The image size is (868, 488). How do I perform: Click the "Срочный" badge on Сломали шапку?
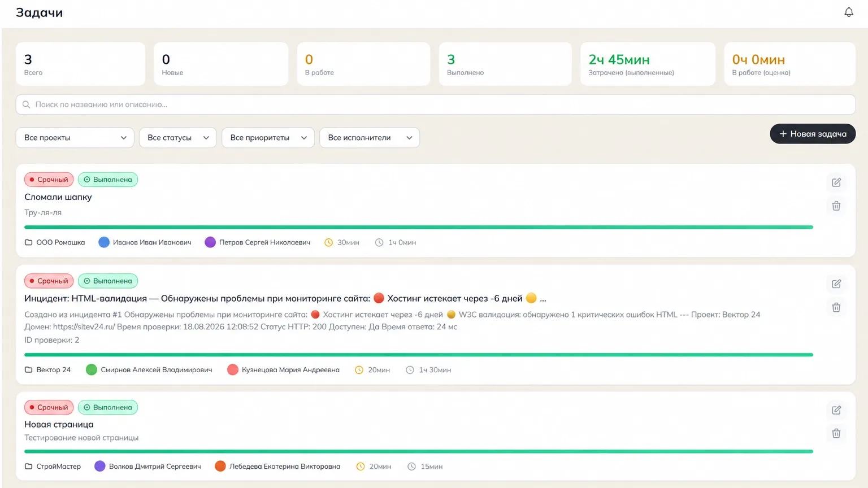pyautogui.click(x=49, y=180)
